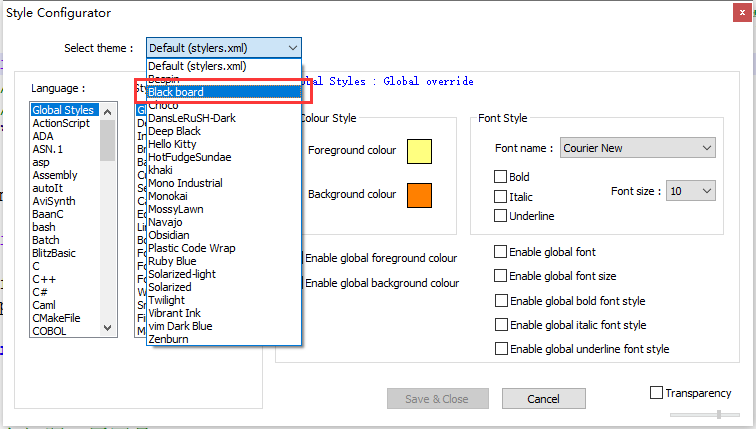Screen dimensions: 756x429
Task: Select autoIt in Language list
Action: 65,188
